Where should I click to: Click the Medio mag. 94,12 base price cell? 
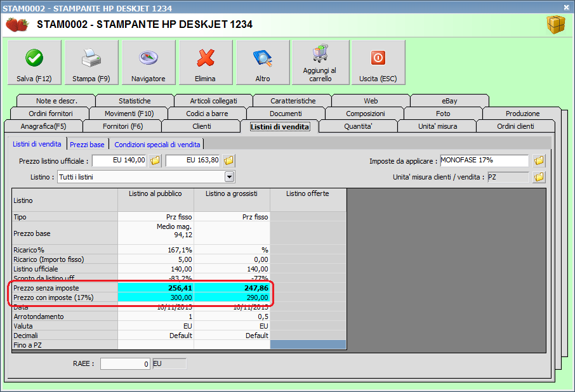(155, 233)
